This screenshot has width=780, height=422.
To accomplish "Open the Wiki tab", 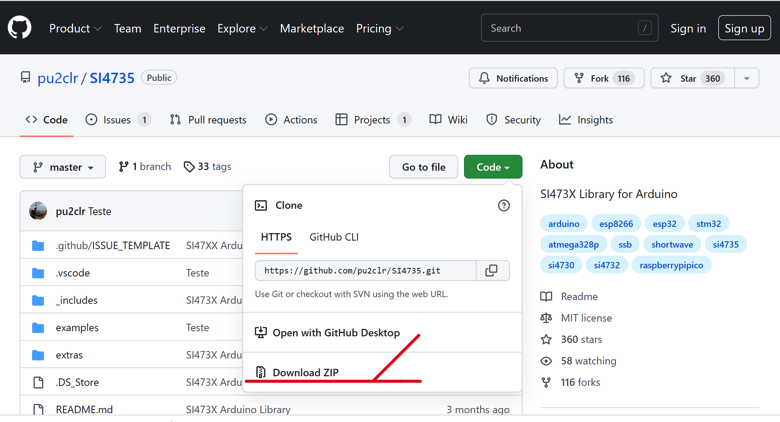I will (448, 120).
